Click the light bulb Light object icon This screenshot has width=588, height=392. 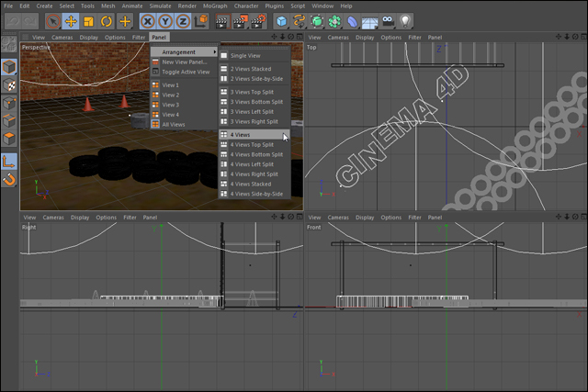(403, 20)
